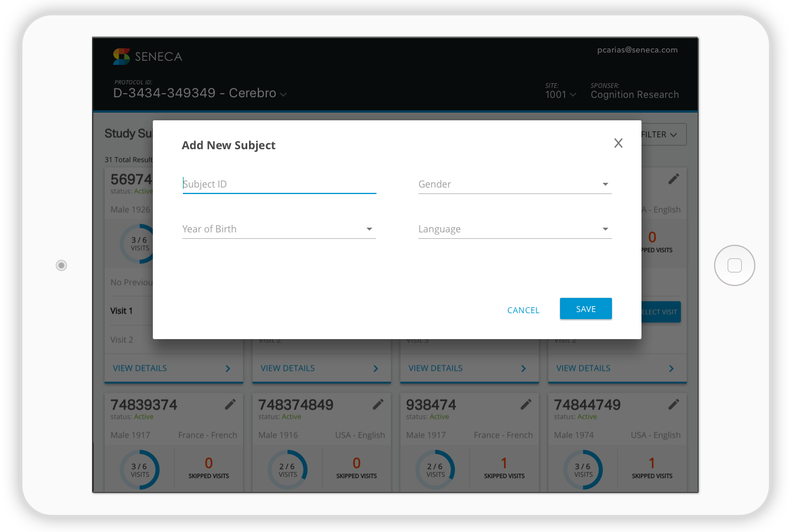Click the edit pencil for subject 938474

(x=525, y=404)
